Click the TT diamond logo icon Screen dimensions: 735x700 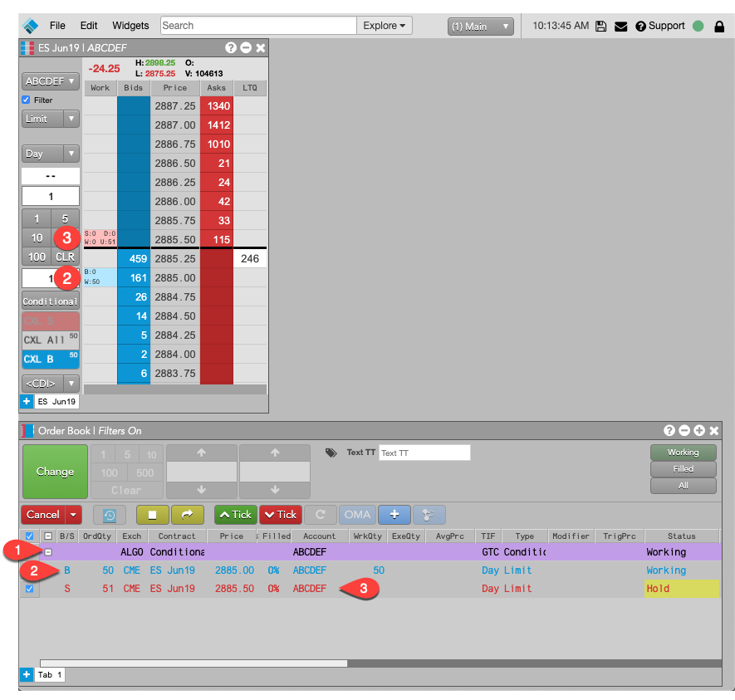coord(31,26)
